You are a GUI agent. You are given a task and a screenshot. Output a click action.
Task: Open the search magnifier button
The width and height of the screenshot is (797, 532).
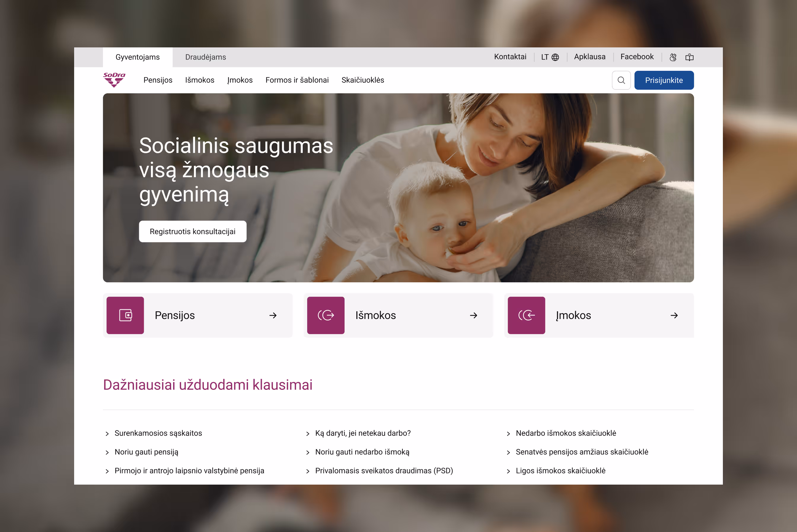(621, 80)
